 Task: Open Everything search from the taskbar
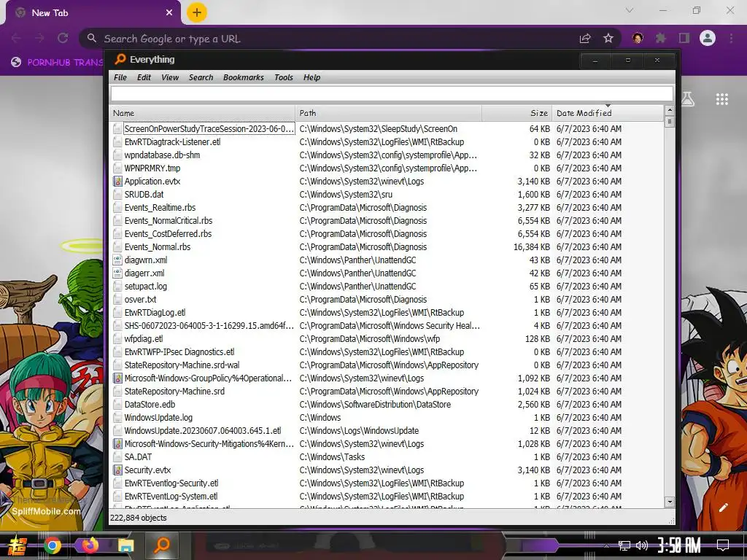coord(162,544)
